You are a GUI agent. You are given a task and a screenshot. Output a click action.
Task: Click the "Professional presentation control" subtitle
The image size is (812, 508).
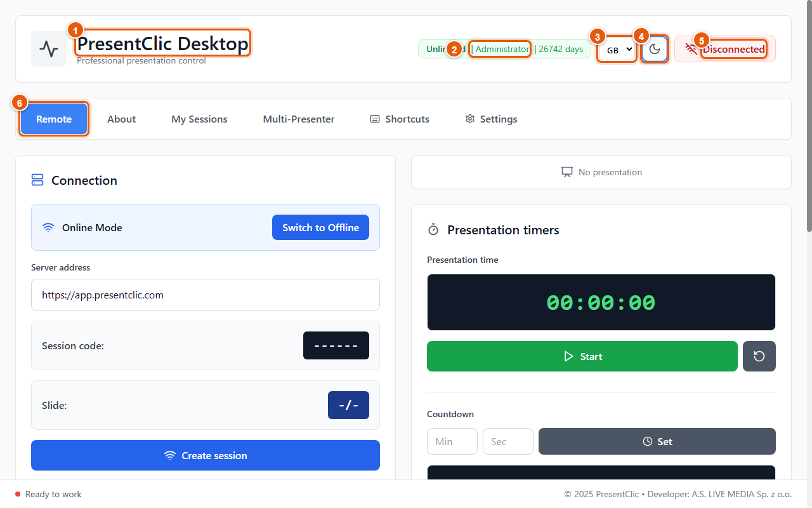pos(141,61)
